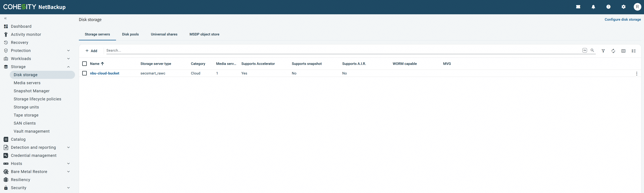
Task: Check the nbu-cloud-bucket row checkbox
Action: [85, 73]
